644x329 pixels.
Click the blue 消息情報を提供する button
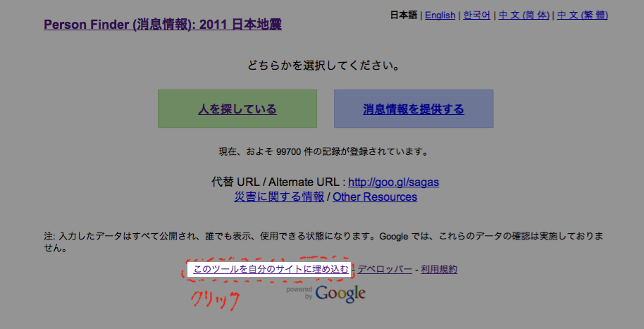(x=414, y=109)
